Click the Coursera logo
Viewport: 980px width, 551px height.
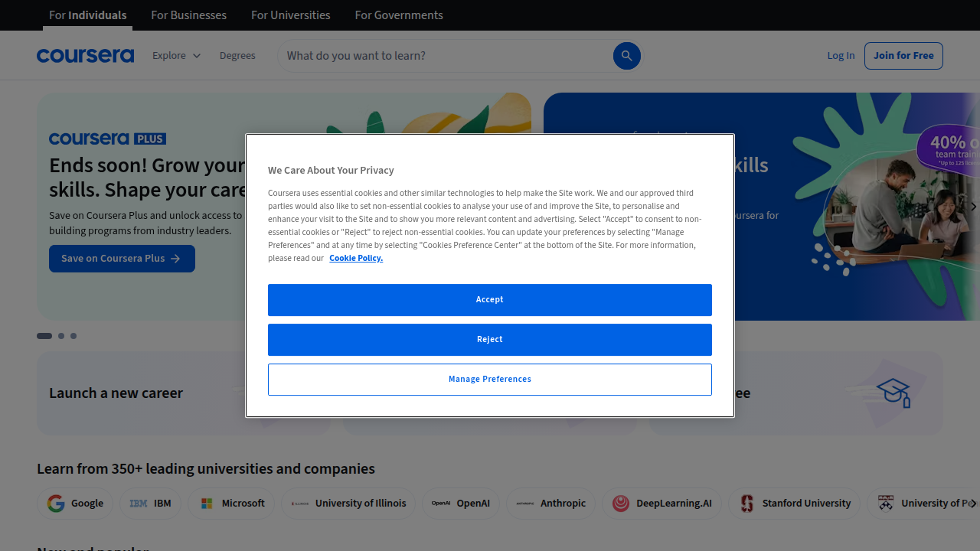[85, 55]
